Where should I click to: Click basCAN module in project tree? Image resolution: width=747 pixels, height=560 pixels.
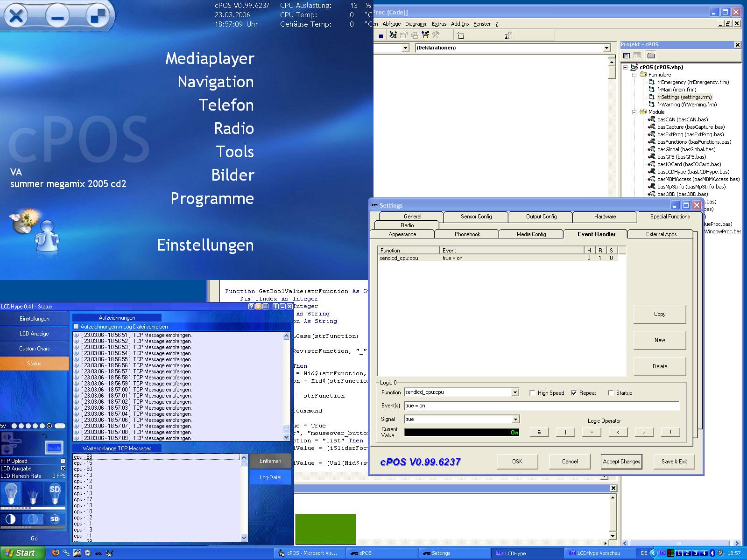point(682,119)
